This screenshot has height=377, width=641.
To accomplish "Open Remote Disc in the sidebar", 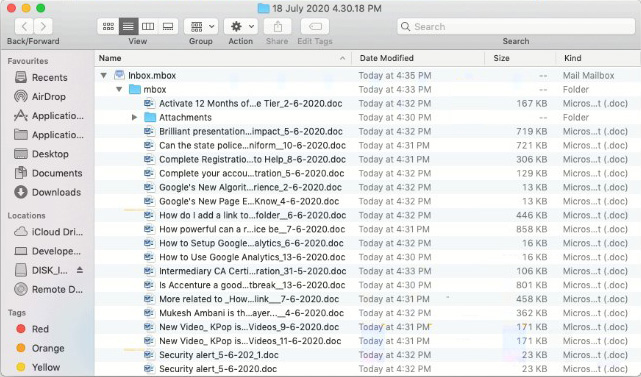I will 48,289.
